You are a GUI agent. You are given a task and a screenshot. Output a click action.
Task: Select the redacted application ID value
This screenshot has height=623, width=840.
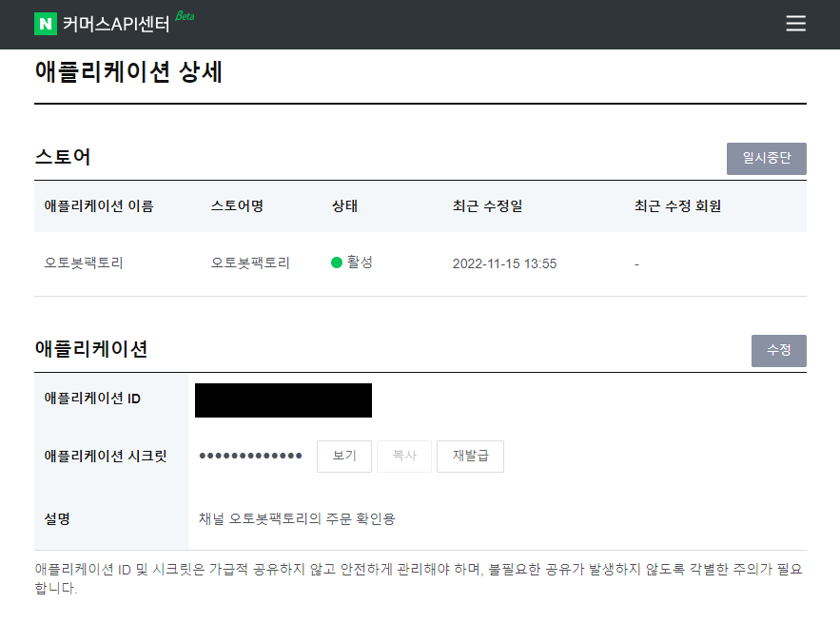[x=283, y=400]
